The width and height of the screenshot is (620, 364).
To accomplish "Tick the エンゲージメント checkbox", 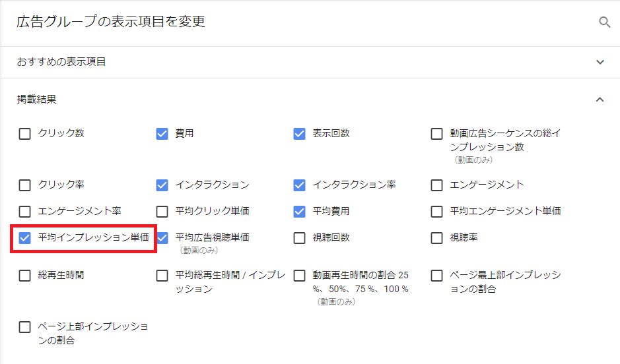I will (x=437, y=185).
